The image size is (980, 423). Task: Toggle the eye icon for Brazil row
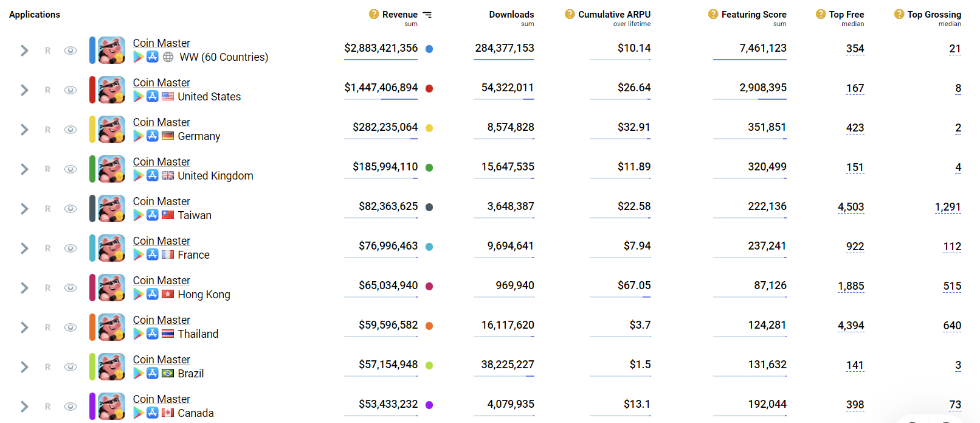coord(71,367)
